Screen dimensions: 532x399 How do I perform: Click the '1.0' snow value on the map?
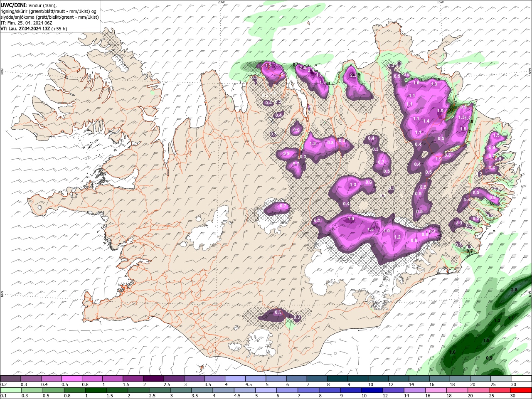[x=387, y=231]
